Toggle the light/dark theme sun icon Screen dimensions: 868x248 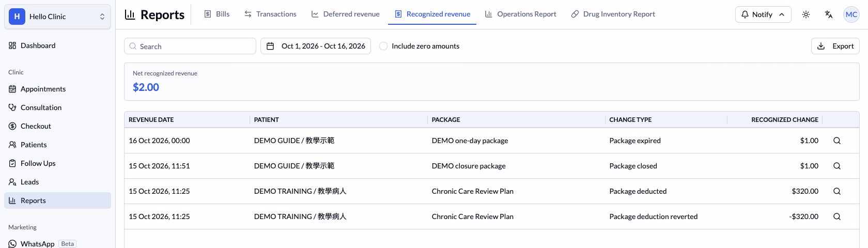click(x=806, y=14)
